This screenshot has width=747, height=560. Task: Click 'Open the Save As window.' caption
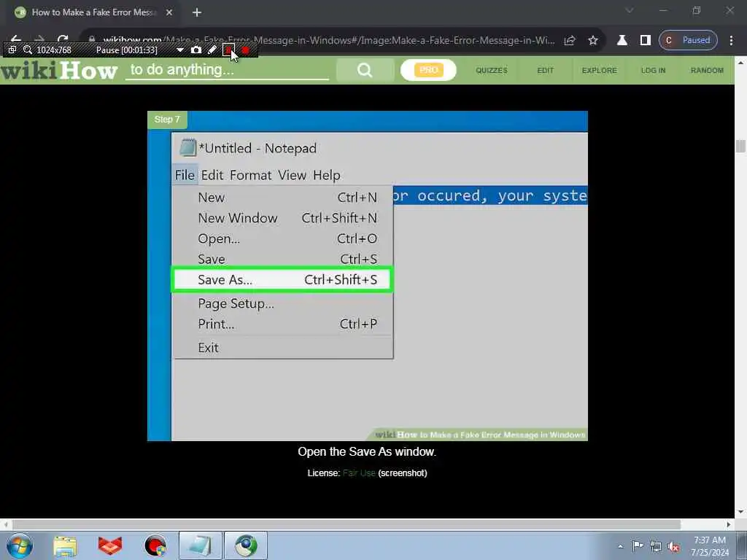pos(367,451)
